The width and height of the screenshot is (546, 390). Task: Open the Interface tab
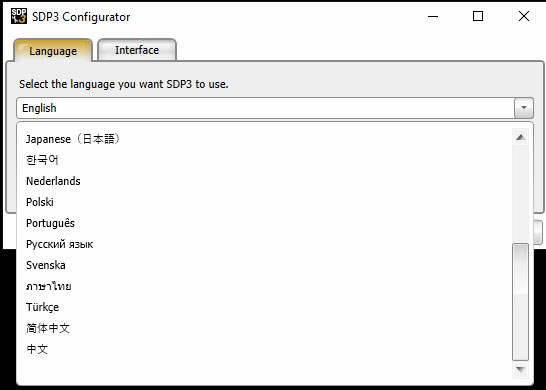[x=137, y=50]
